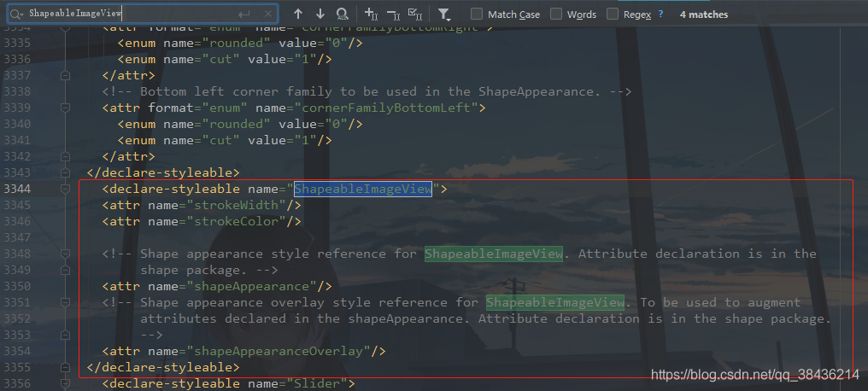Screen dimensions: 868x391
Task: Click "strokeWidth" attribute on line 3345
Action: point(240,205)
